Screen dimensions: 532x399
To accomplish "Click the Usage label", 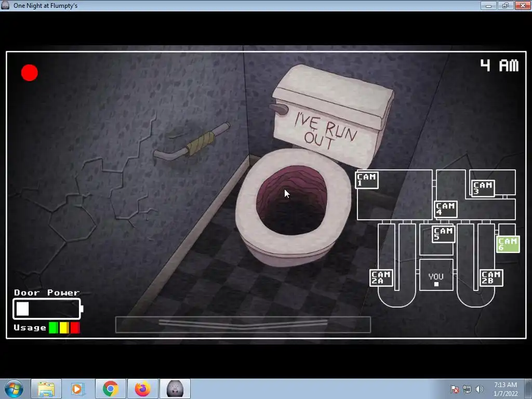I will (x=30, y=328).
